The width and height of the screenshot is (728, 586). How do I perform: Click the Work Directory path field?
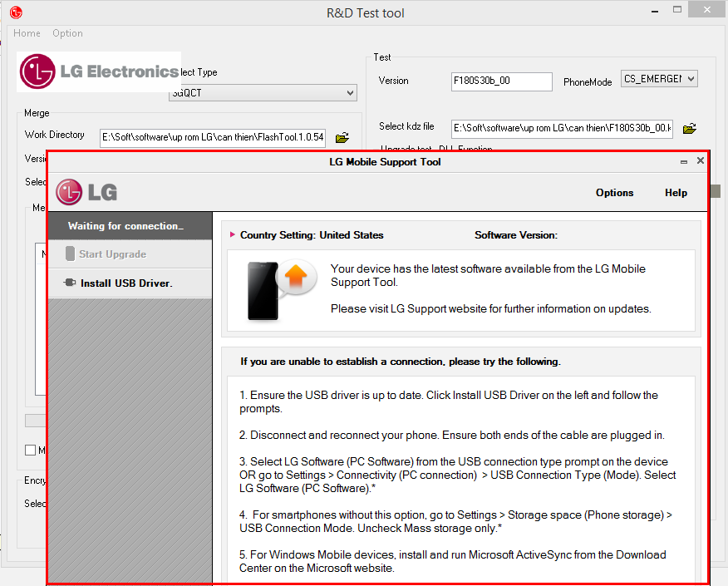(x=213, y=137)
